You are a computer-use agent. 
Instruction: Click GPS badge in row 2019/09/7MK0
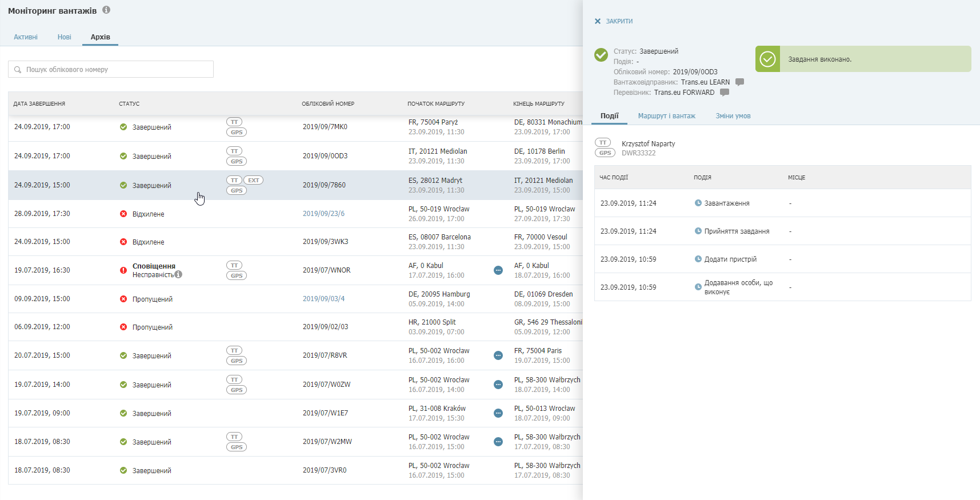[237, 132]
